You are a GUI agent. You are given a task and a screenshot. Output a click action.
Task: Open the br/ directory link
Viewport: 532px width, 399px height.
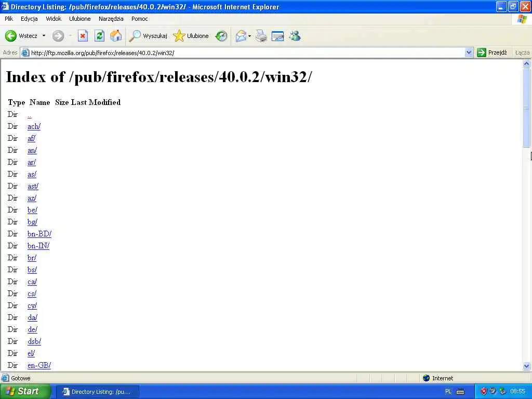[x=32, y=258]
